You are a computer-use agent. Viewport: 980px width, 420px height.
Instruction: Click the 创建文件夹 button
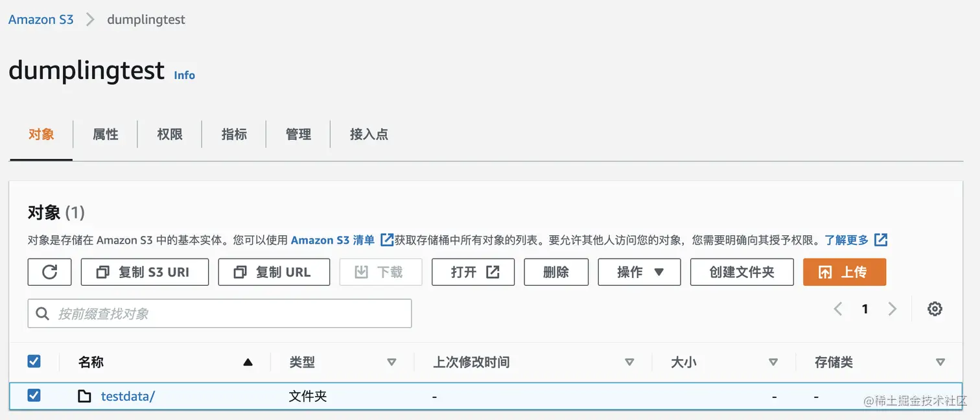[x=742, y=272]
